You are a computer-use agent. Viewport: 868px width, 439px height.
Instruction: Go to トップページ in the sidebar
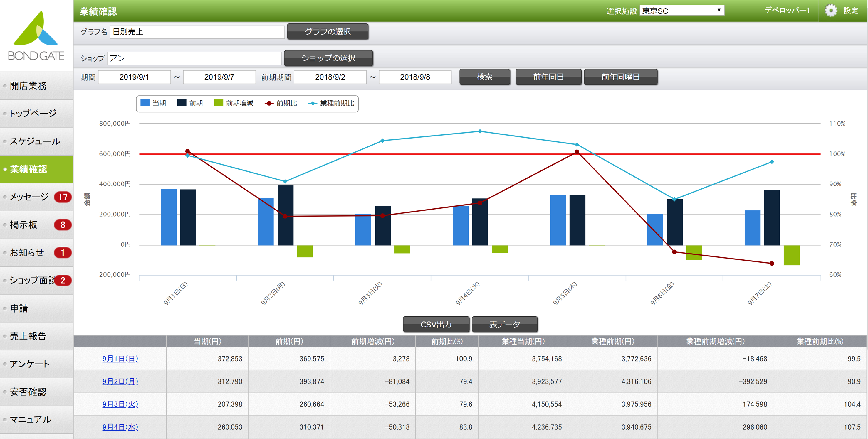[x=36, y=114]
